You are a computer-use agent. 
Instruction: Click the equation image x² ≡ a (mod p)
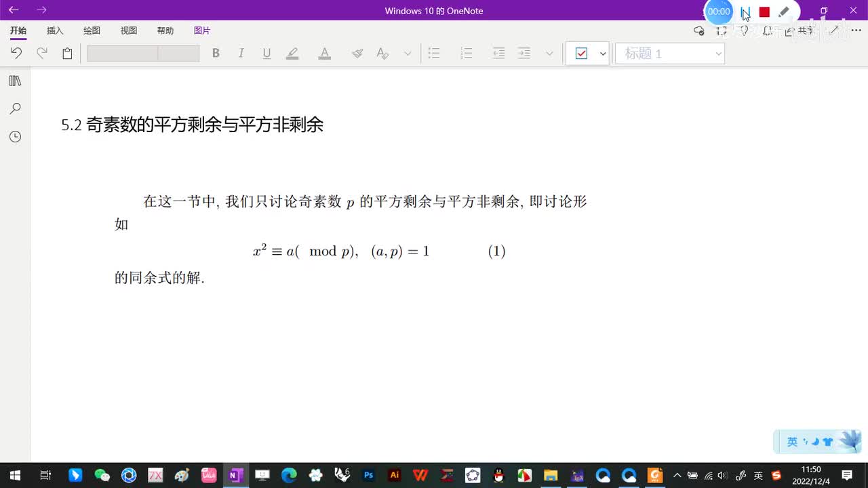(341, 251)
